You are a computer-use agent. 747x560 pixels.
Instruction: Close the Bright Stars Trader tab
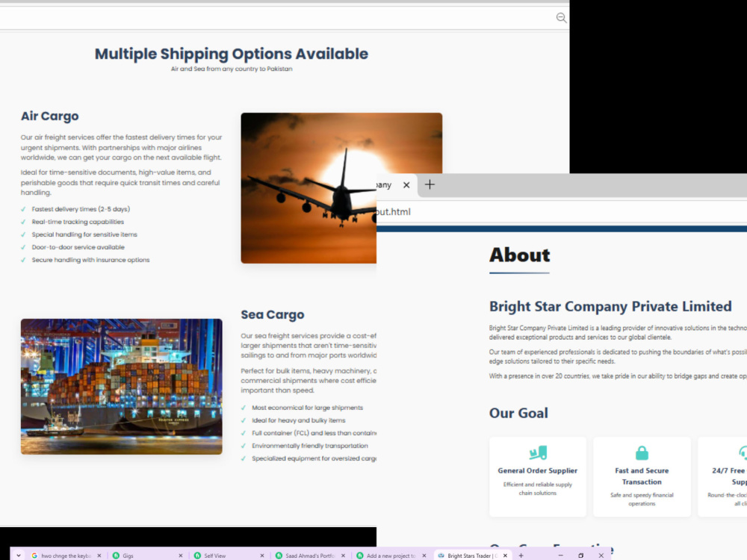(506, 556)
